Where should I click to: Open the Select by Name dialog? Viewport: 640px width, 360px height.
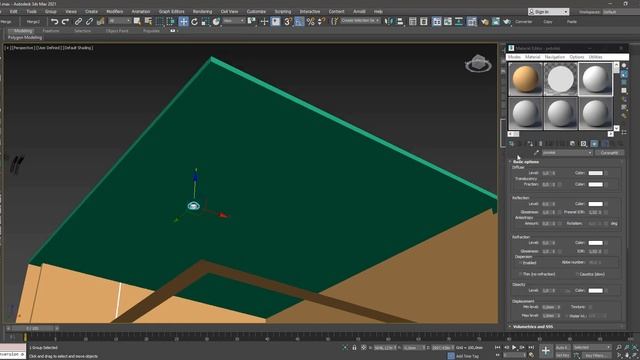[148, 22]
